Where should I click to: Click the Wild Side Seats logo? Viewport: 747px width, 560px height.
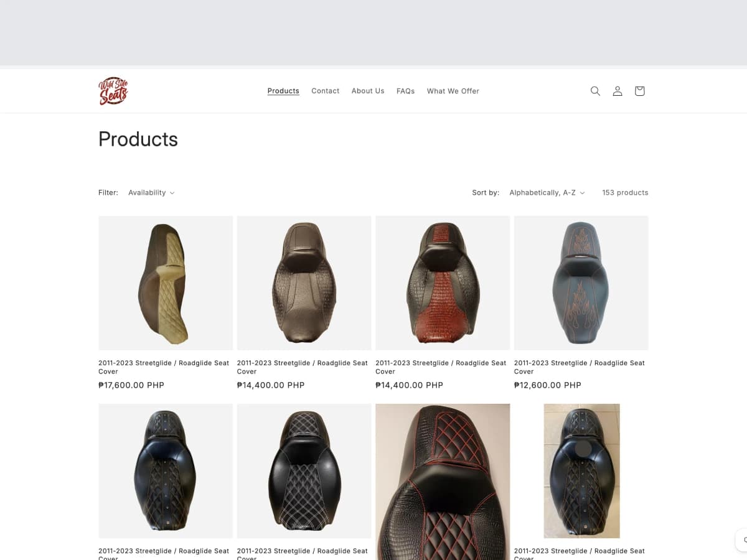[113, 91]
